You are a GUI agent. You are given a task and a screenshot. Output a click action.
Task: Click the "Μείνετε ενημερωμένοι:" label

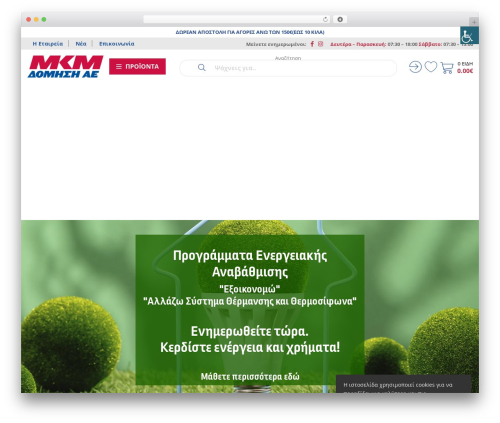pos(276,44)
